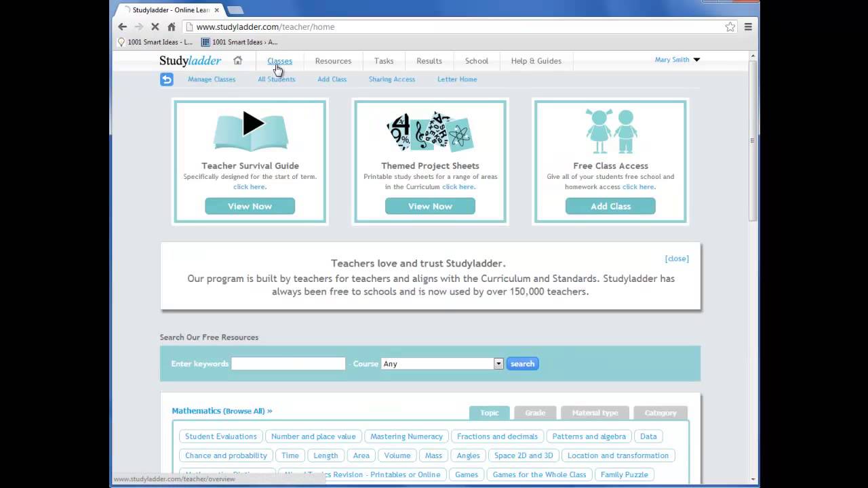Click Free Class Access students image

click(x=611, y=131)
